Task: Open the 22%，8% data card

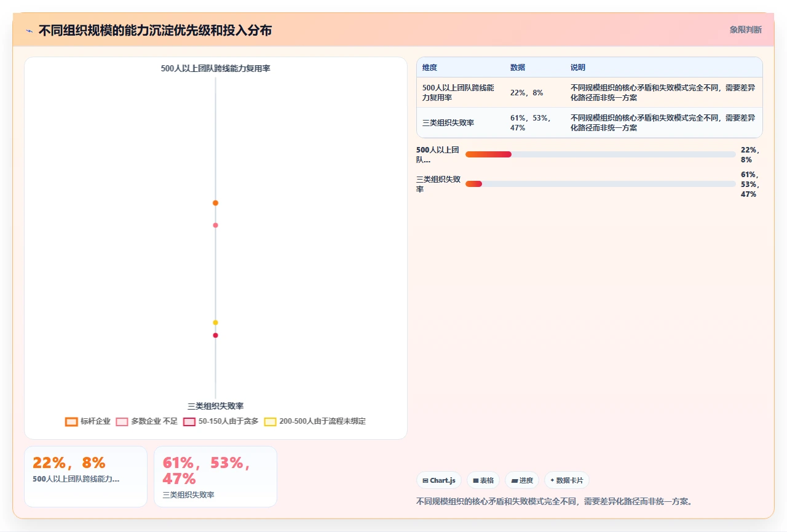Action: click(x=85, y=477)
